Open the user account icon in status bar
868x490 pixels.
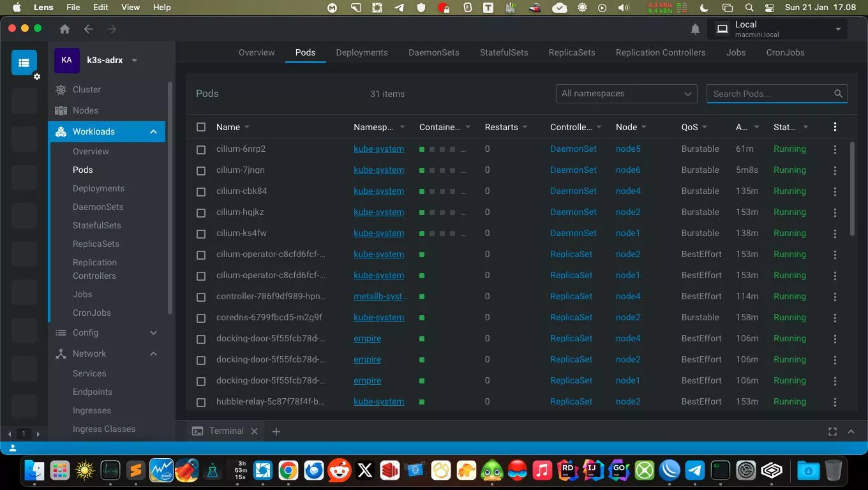coord(13,449)
